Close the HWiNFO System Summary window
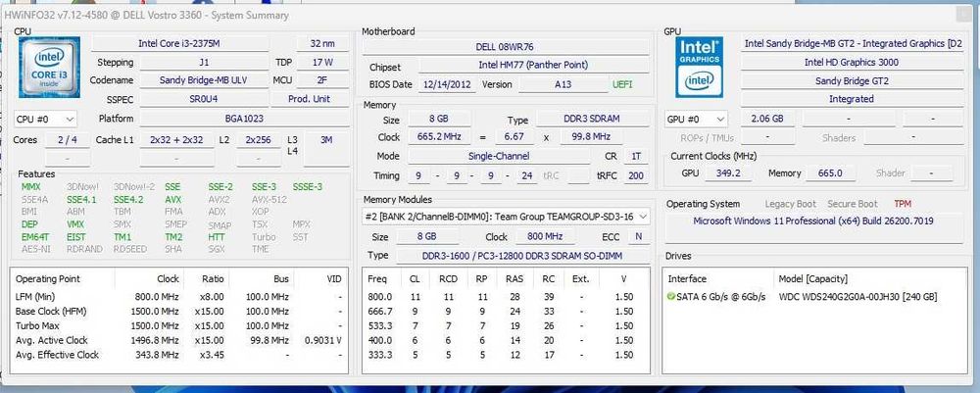Screen dimensions: 980x393 coord(964,15)
